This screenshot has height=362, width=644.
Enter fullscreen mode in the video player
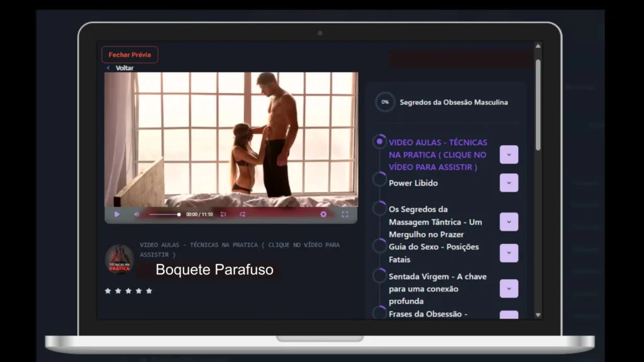[345, 214]
